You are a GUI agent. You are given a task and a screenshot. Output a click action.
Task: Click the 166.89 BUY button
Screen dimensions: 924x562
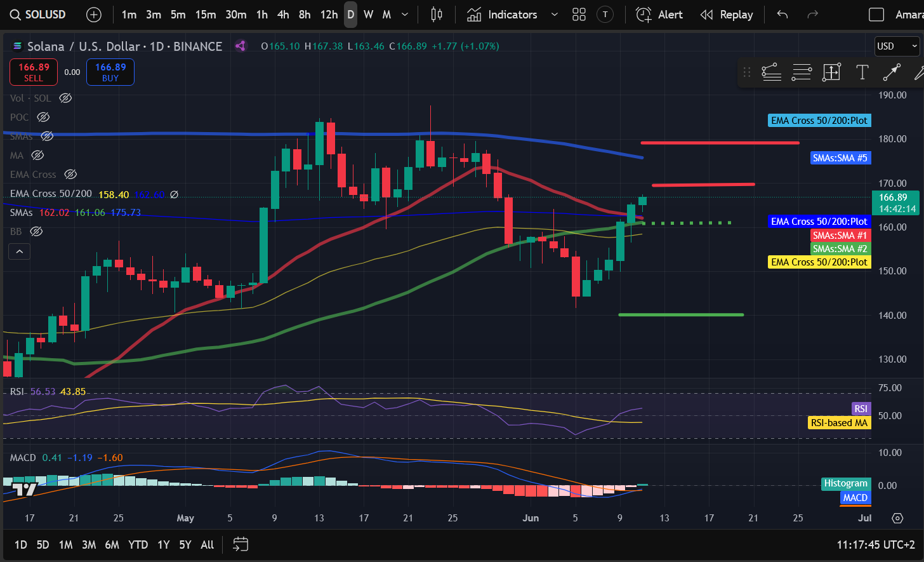pos(110,72)
